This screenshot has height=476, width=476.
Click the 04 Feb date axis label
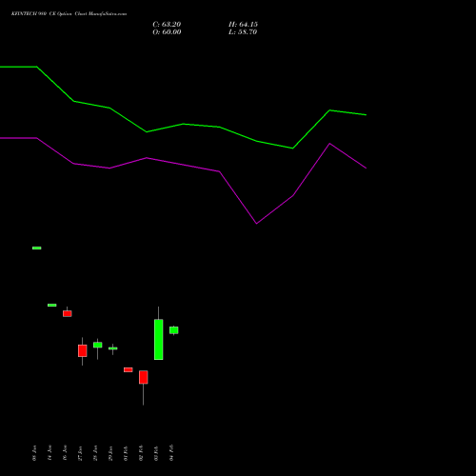pos(171,453)
